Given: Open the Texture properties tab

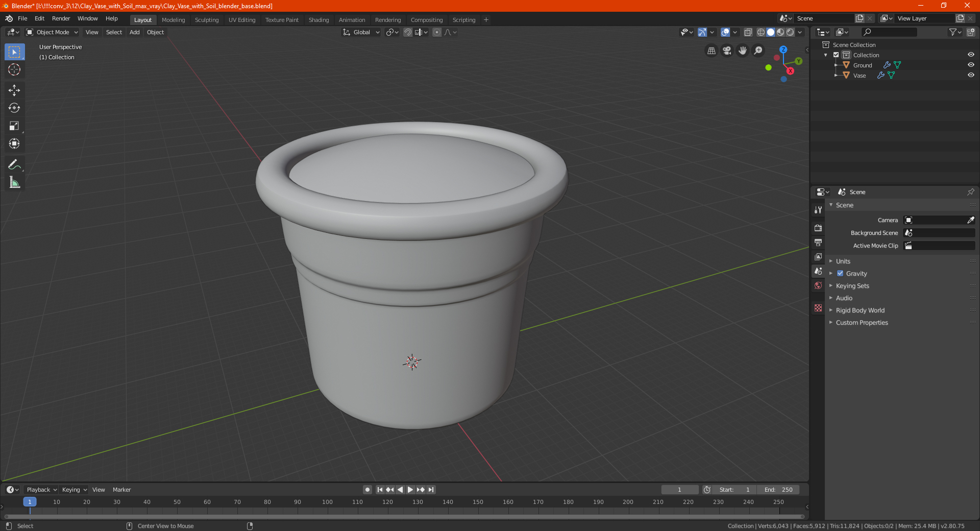Looking at the screenshot, I should click(818, 308).
